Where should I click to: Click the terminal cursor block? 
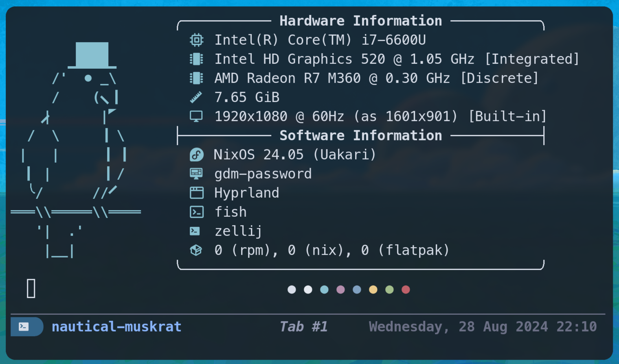pos(31,288)
